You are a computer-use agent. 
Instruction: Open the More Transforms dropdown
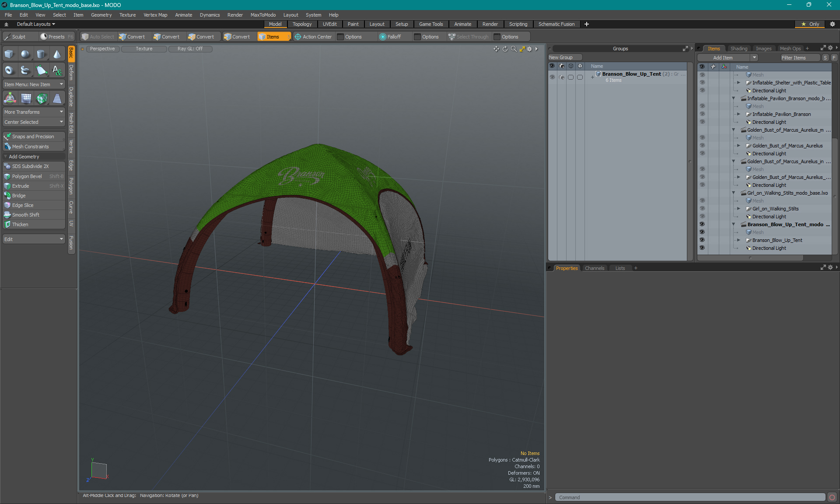point(34,112)
